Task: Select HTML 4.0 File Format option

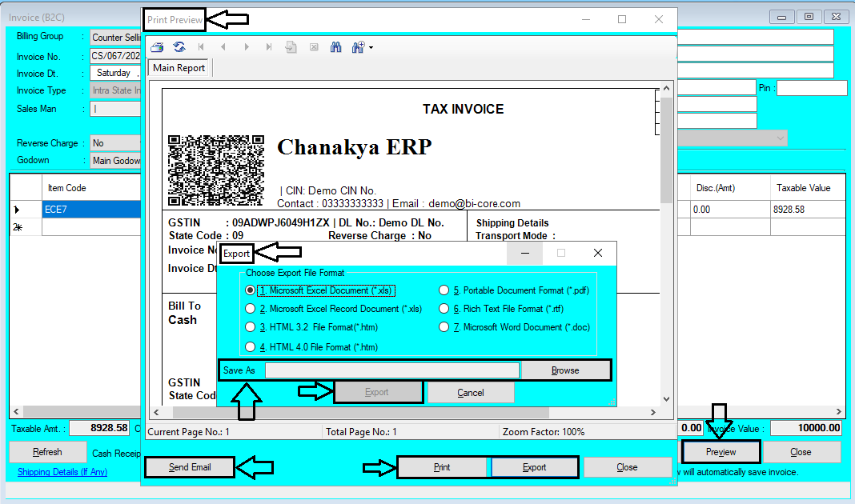Action: click(249, 346)
